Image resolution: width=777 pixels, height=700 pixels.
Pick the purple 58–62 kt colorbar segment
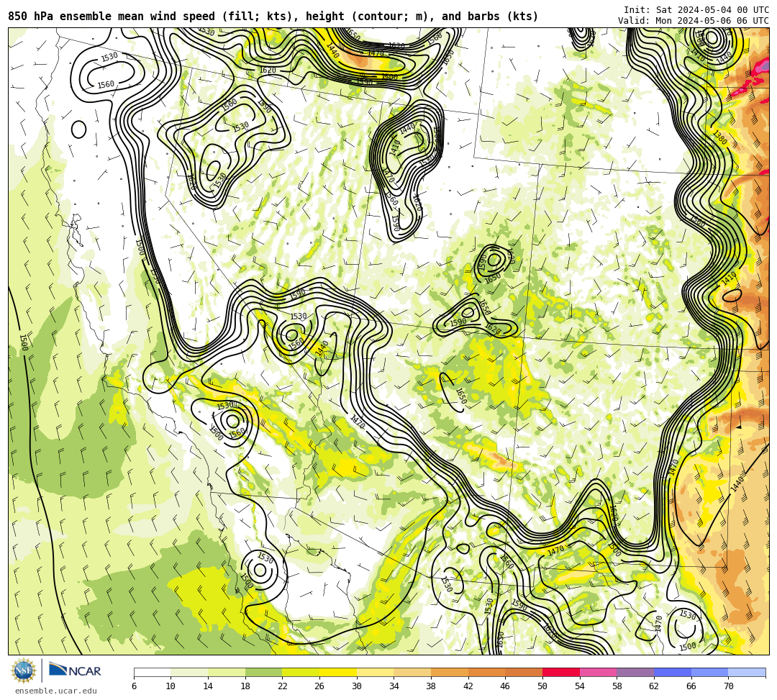635,672
